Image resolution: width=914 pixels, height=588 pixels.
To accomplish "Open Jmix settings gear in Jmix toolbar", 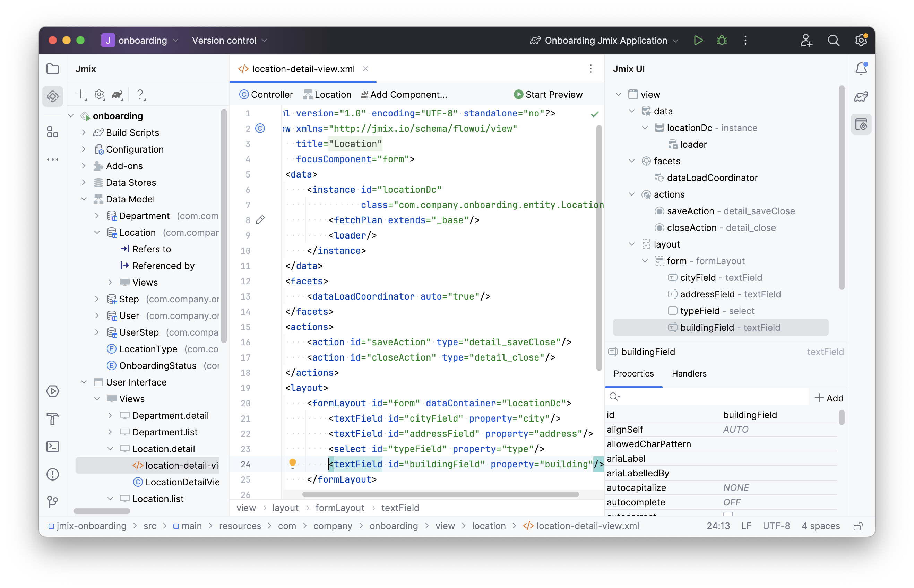I will 100,94.
